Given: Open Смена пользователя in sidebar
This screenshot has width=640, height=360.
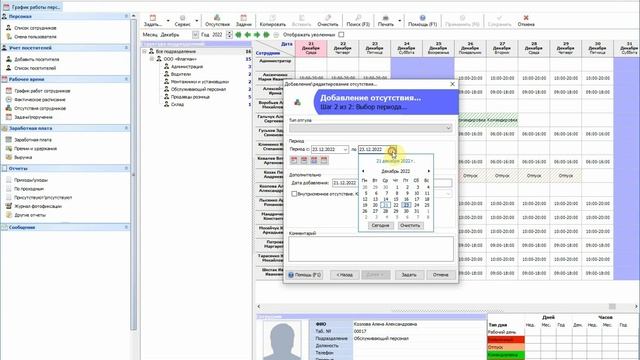Looking at the screenshot, I should 31,36.
